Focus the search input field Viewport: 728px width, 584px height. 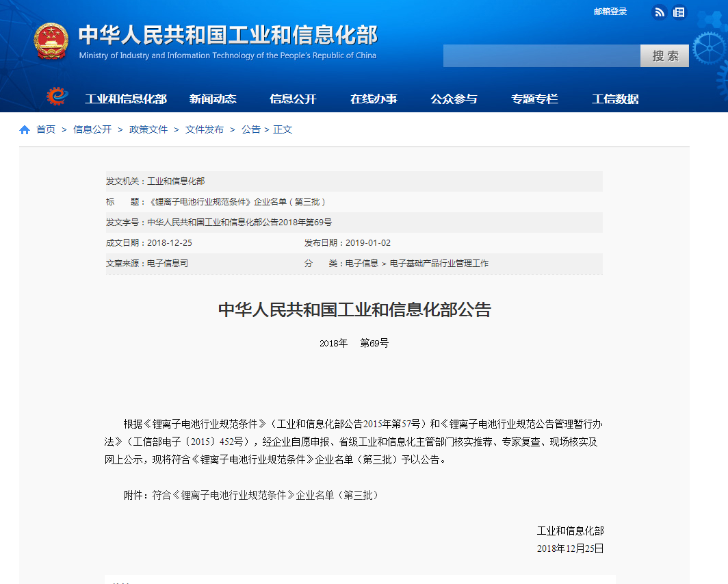pyautogui.click(x=541, y=56)
